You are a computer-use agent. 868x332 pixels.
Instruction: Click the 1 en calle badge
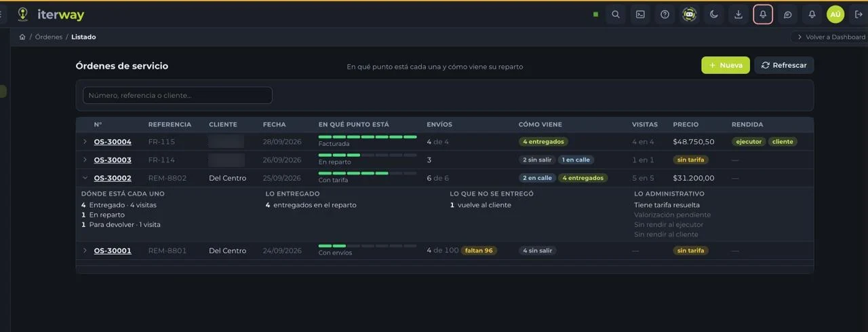(x=576, y=160)
